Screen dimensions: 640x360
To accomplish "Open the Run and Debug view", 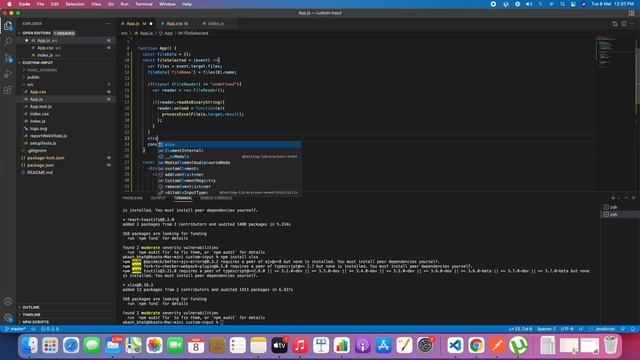I will coord(8,74).
